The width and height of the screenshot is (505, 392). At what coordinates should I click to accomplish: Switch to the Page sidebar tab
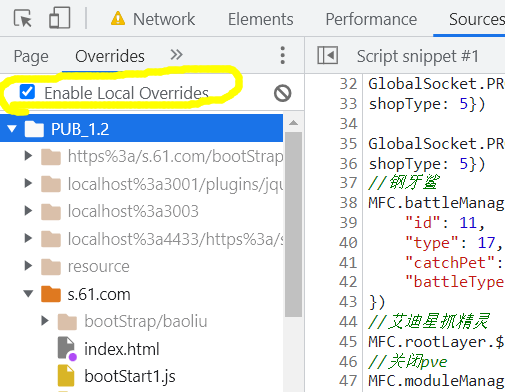pyautogui.click(x=31, y=56)
